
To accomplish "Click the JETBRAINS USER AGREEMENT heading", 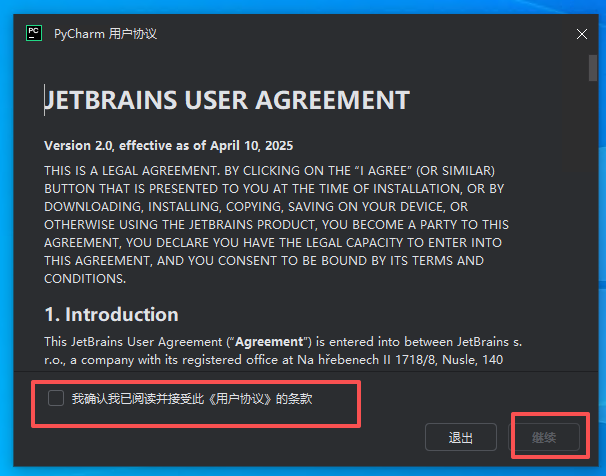I will pyautogui.click(x=227, y=100).
